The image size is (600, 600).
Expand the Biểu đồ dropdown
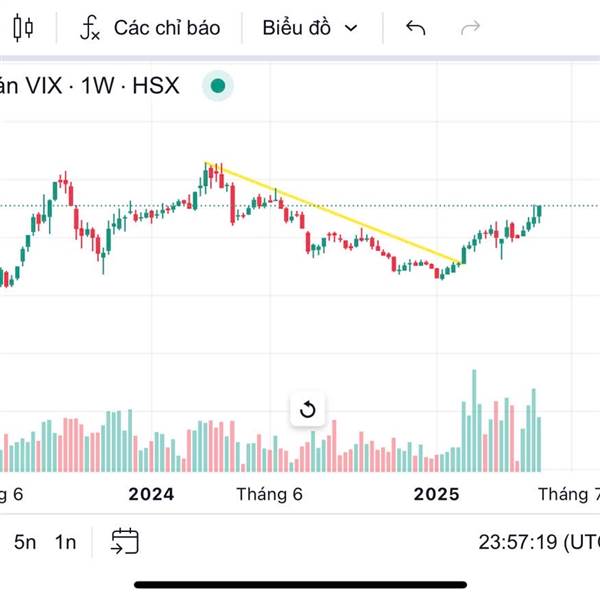click(x=310, y=28)
